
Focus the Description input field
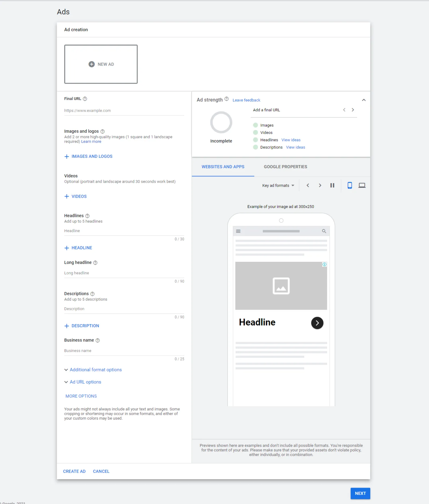point(124,309)
